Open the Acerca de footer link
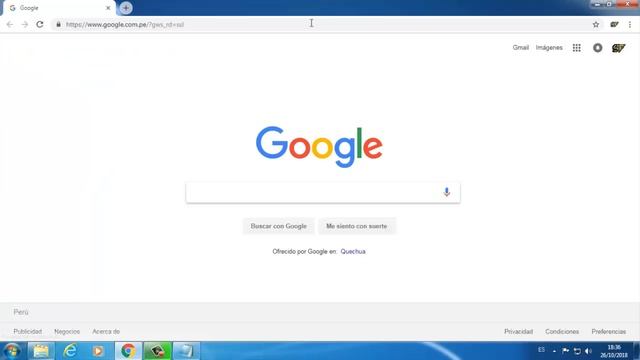640x360 pixels. [x=106, y=331]
